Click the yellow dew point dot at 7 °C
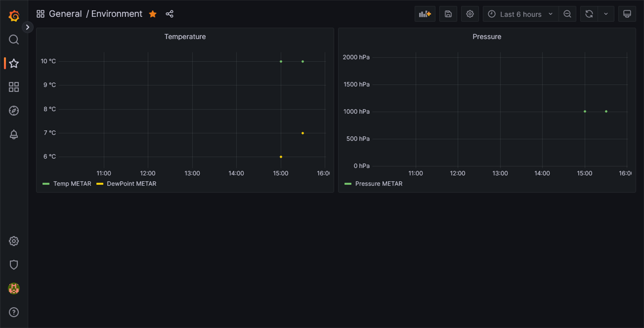 (x=302, y=133)
